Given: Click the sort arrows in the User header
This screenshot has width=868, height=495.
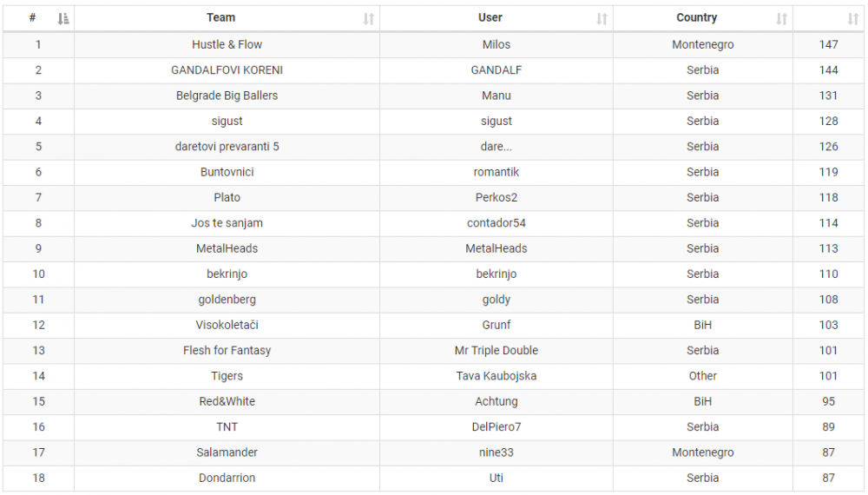Looking at the screenshot, I should 602,18.
